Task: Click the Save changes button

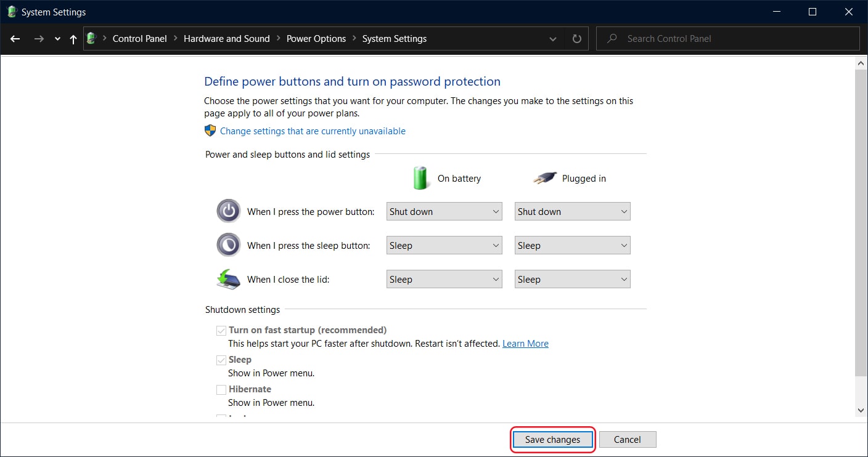Action: pyautogui.click(x=553, y=440)
